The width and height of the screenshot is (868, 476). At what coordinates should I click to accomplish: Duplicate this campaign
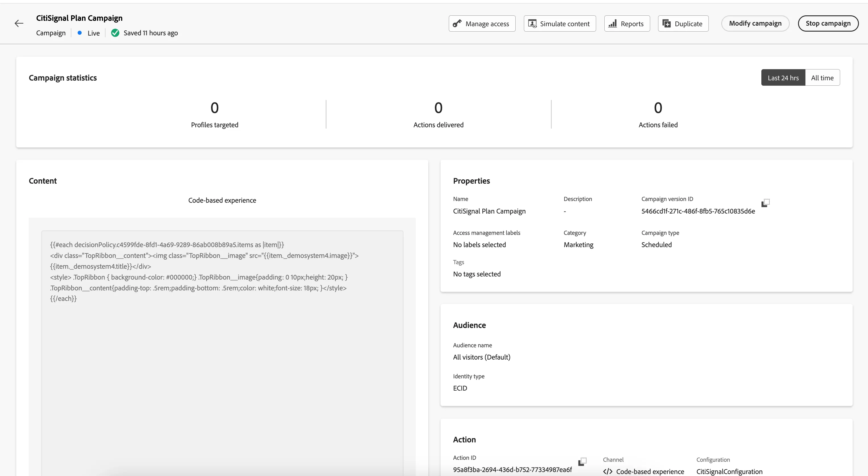point(683,24)
